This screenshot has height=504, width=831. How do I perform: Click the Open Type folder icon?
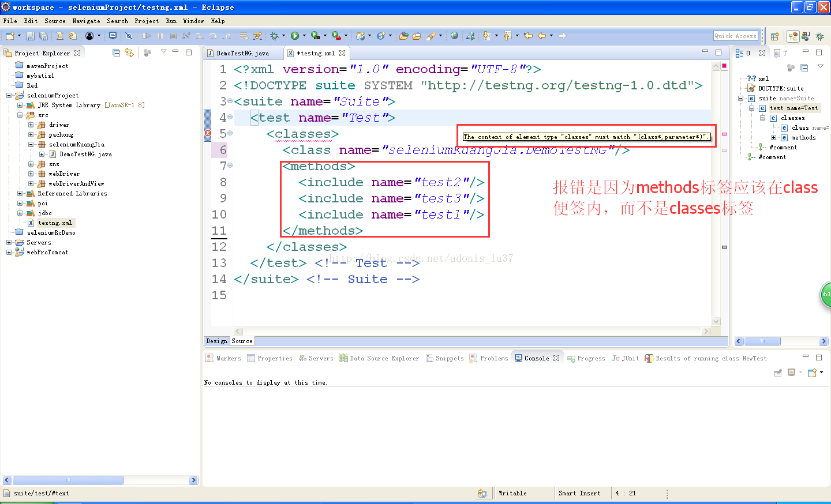(403, 36)
